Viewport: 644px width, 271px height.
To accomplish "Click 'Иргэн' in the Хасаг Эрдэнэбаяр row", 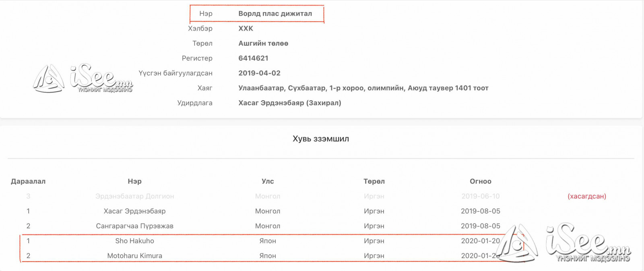I will [374, 211].
